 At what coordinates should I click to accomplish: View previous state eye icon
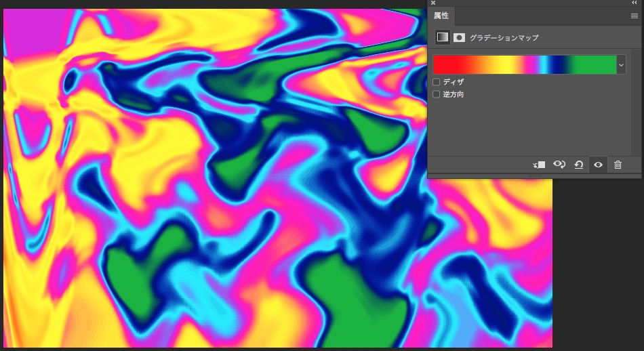[x=559, y=165]
